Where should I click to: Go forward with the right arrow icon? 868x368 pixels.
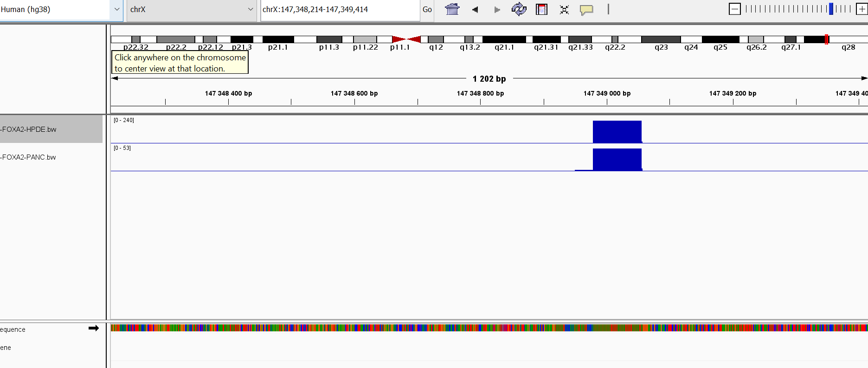pyautogui.click(x=497, y=9)
